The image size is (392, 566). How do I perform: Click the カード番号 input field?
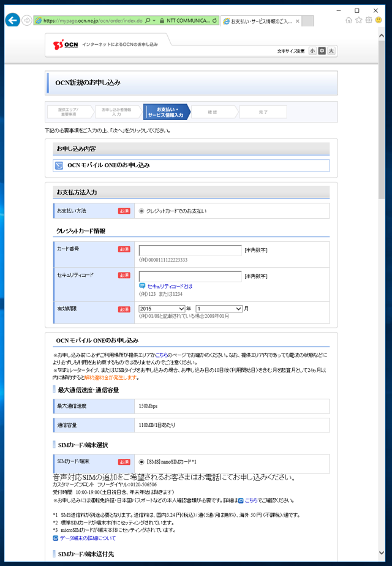tap(190, 250)
